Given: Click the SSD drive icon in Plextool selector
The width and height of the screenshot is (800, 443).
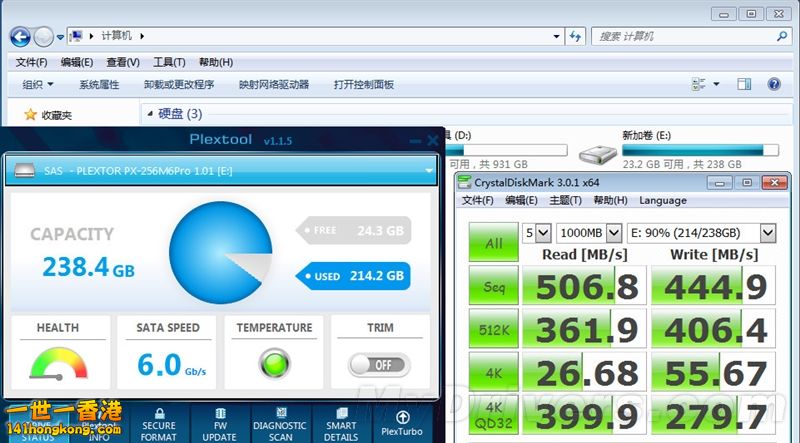Looking at the screenshot, I should 24,170.
